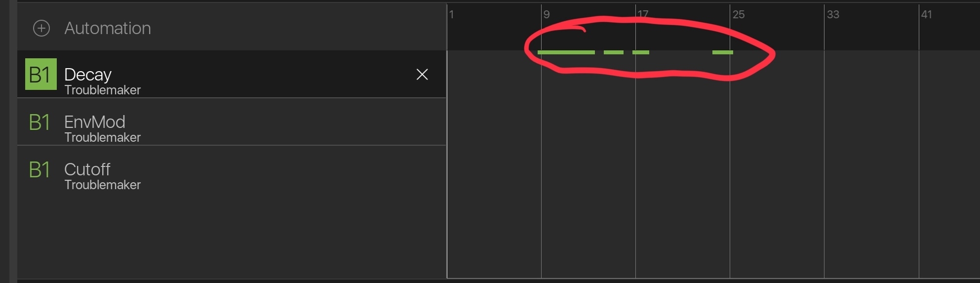
Task: Select the second green automation segment
Action: point(614,52)
